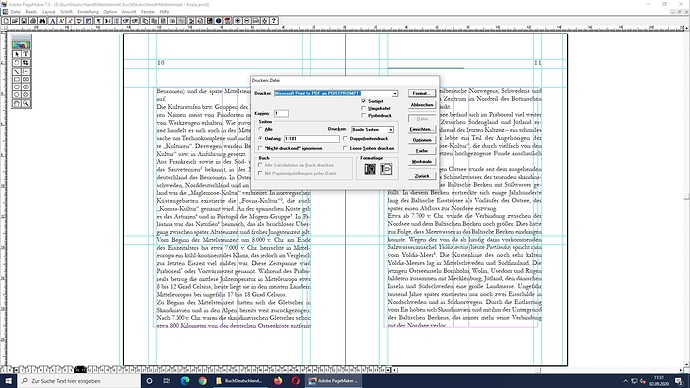Select the Text tool in the toolbox
Image resolution: width=690 pixels, height=388 pixels.
click(x=26, y=54)
